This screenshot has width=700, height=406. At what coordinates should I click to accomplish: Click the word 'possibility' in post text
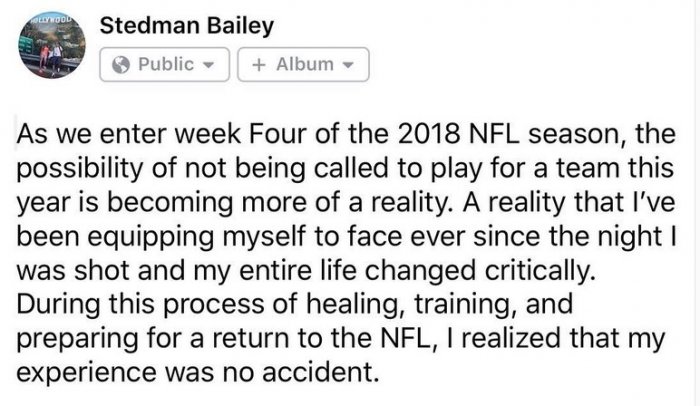pyautogui.click(x=79, y=168)
